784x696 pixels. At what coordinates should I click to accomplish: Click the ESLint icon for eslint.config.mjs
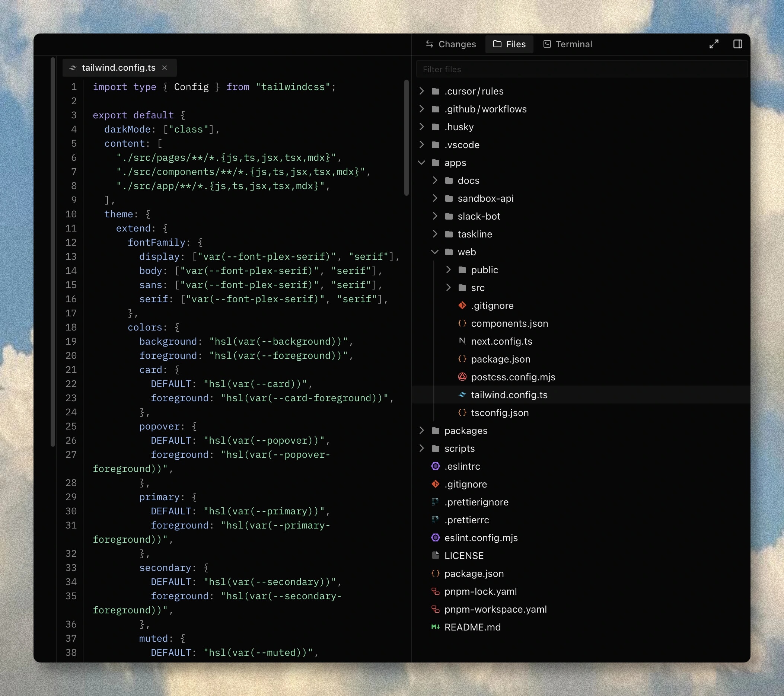point(435,537)
